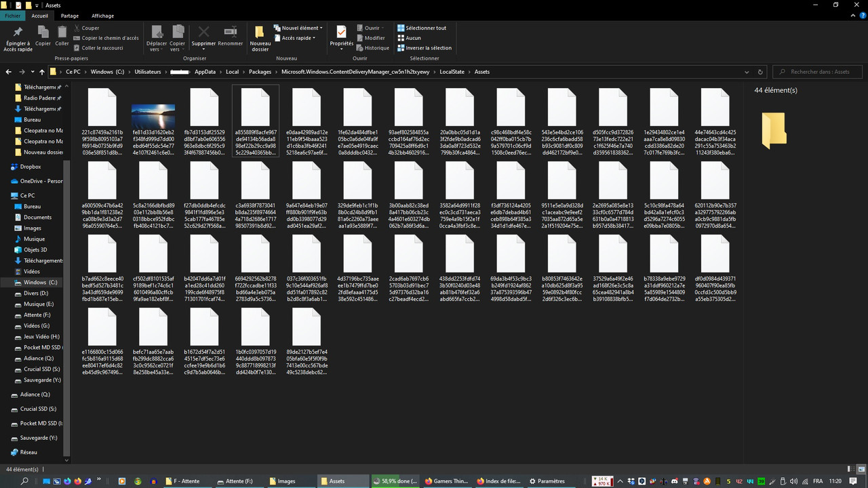Open Déplacer vers dropdown
This screenshot has width=868, height=488.
157,39
